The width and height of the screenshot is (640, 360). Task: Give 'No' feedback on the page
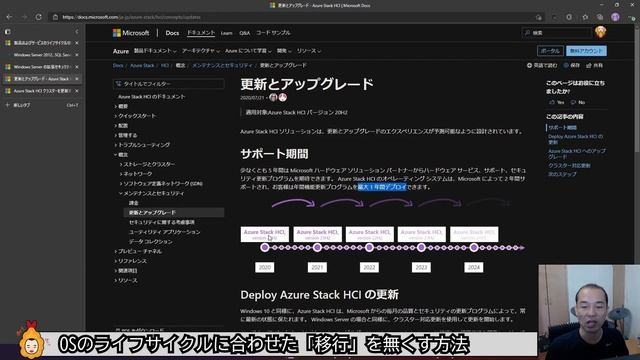point(578,102)
